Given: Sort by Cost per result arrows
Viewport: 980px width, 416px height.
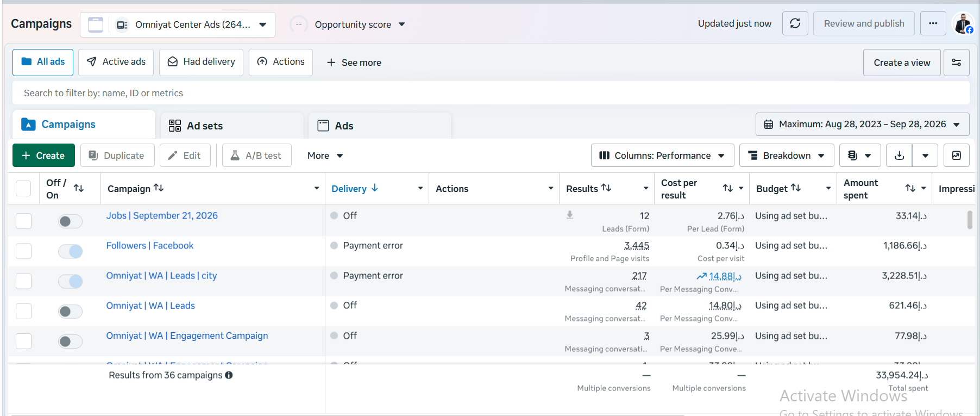Looking at the screenshot, I should (728, 188).
